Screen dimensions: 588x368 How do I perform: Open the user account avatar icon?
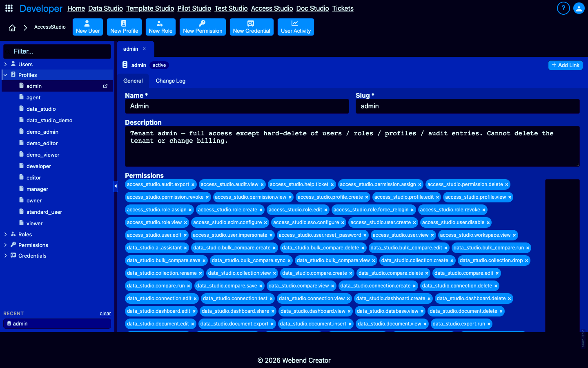[579, 8]
